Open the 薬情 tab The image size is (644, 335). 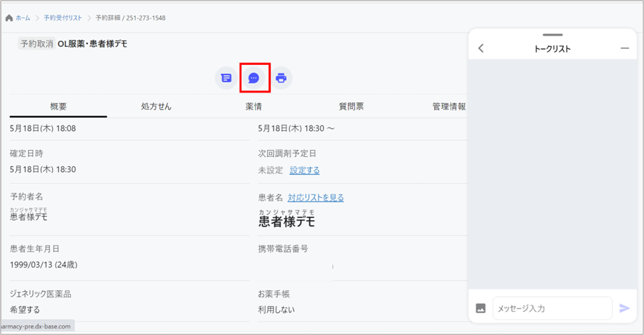pos(253,106)
